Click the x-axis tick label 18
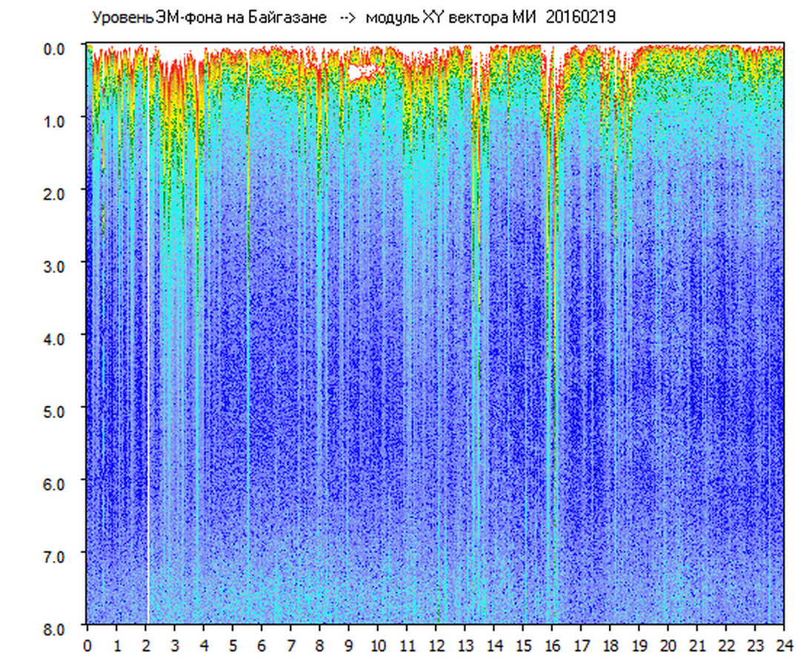This screenshot has height=667, width=812. [610, 646]
